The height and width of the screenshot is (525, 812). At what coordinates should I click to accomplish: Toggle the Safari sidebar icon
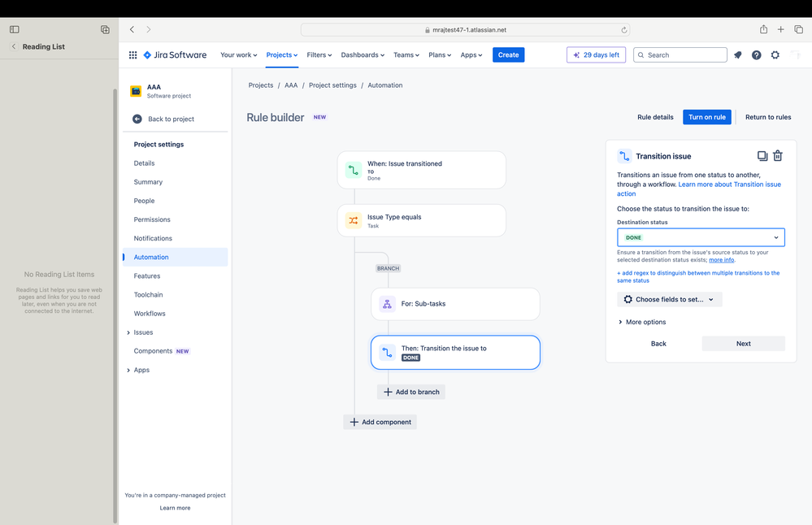tap(15, 29)
